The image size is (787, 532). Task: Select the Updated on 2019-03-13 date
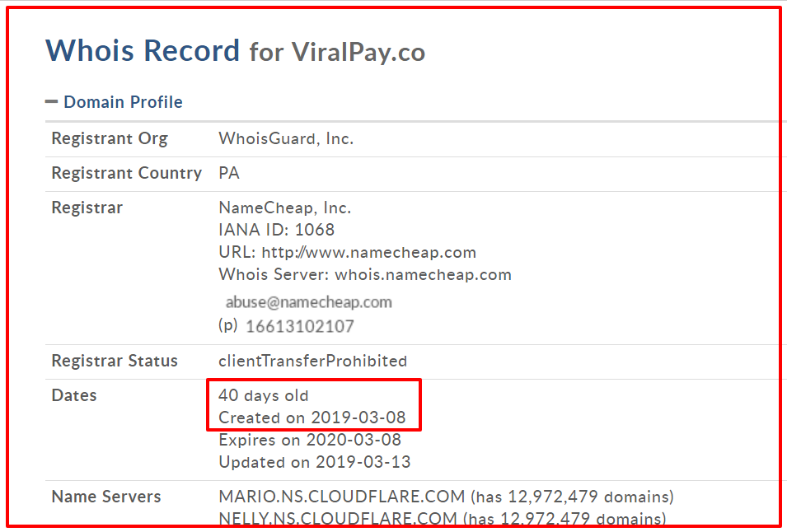click(x=315, y=462)
